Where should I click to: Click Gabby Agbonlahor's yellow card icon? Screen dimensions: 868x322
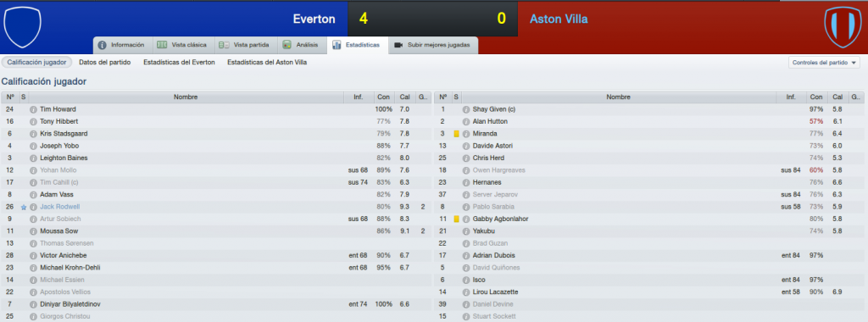(x=457, y=219)
